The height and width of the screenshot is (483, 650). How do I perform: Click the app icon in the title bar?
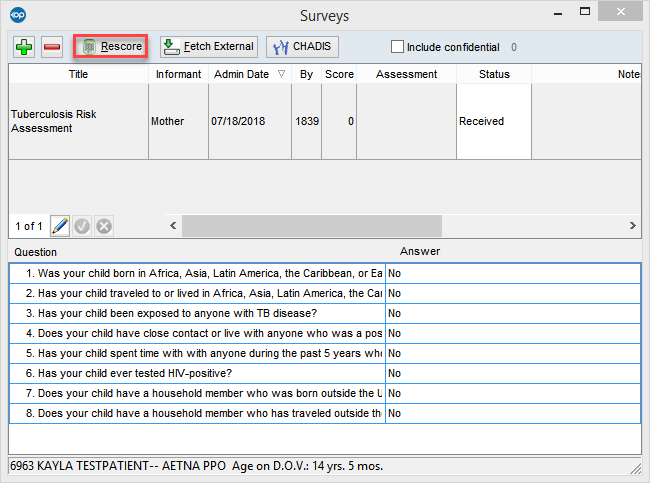[16, 15]
